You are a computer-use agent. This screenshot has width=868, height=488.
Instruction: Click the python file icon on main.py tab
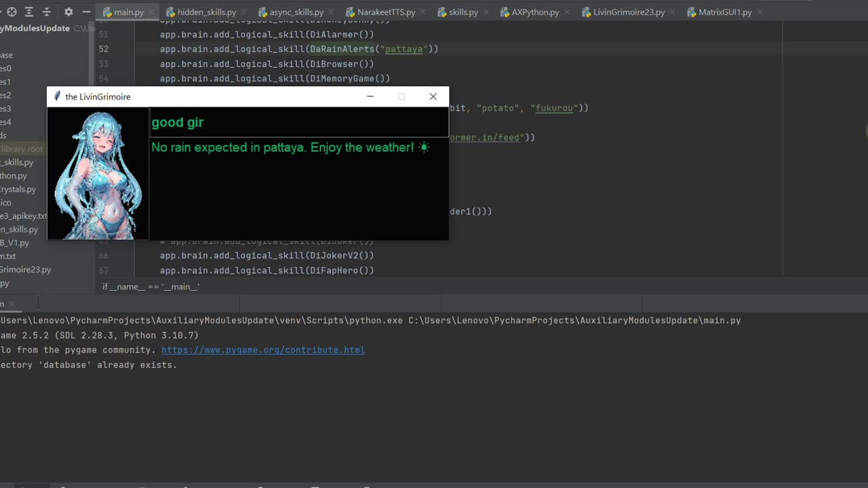point(107,12)
